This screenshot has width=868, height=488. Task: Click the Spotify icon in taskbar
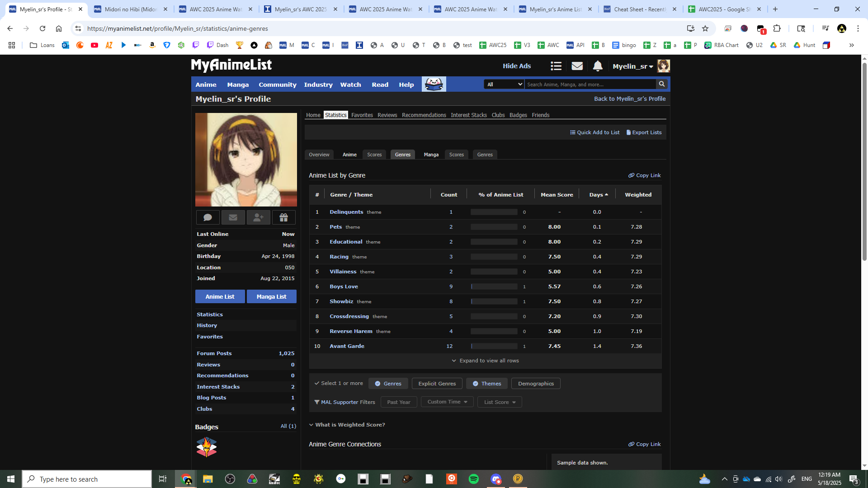[473, 479]
